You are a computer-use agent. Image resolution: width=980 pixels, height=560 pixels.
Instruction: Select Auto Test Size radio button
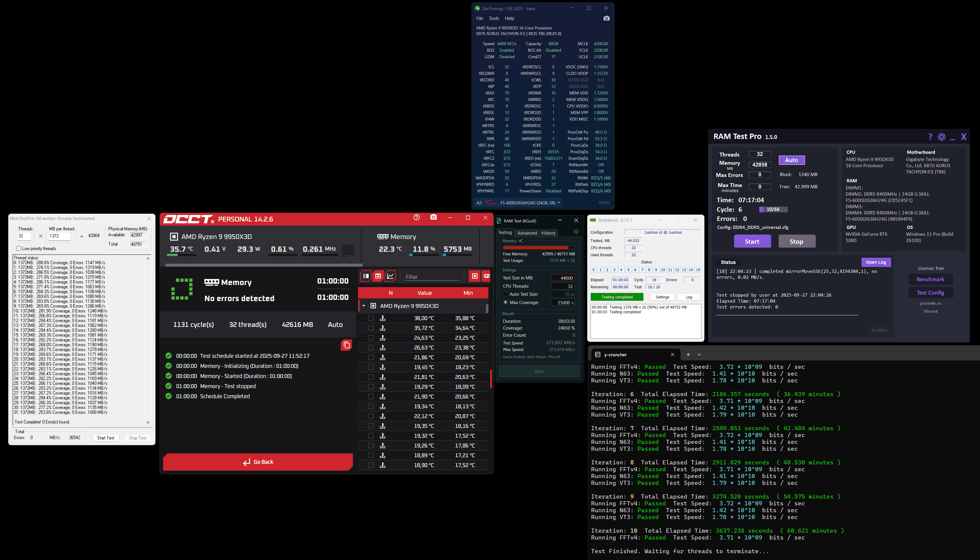(505, 294)
